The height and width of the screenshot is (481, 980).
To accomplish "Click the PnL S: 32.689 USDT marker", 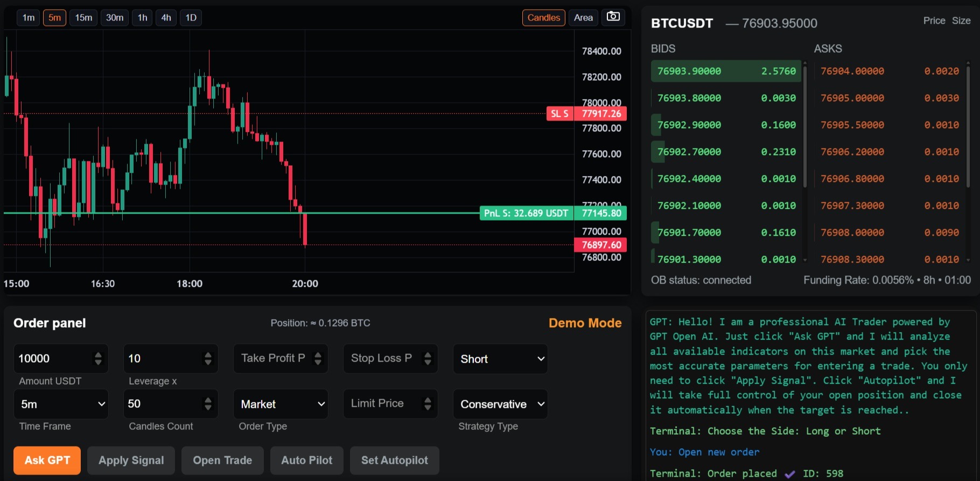I will 526,213.
